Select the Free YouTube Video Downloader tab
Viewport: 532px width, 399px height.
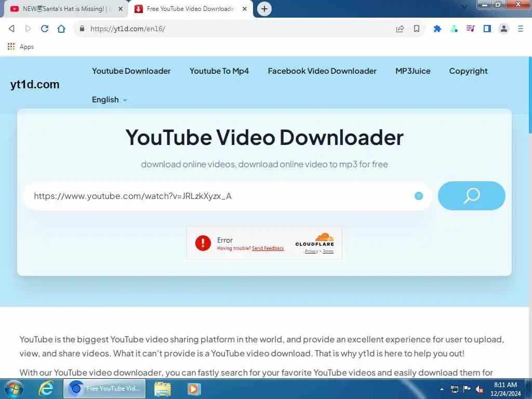tap(190, 9)
